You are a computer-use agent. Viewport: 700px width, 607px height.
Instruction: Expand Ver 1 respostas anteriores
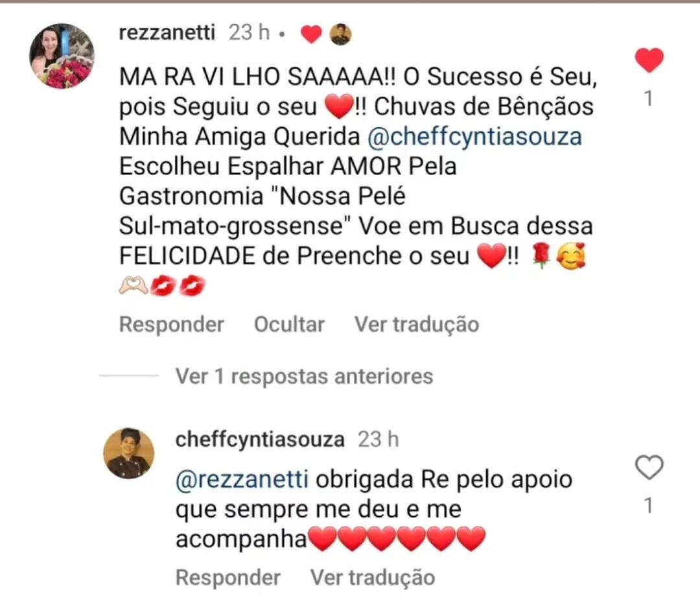[x=304, y=376]
